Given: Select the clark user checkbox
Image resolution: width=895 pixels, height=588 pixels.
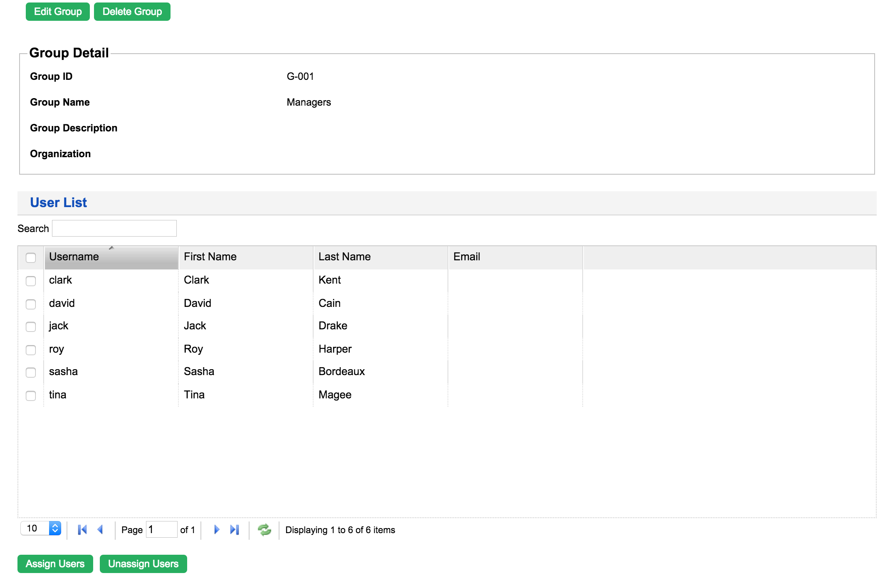Looking at the screenshot, I should (31, 281).
